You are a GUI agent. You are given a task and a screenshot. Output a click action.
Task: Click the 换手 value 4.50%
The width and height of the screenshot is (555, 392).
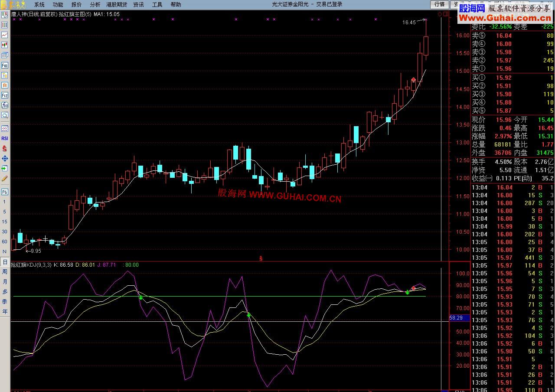(503, 161)
